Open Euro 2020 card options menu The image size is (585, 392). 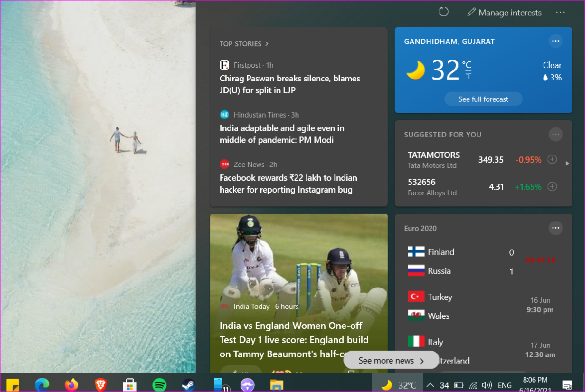coord(555,228)
